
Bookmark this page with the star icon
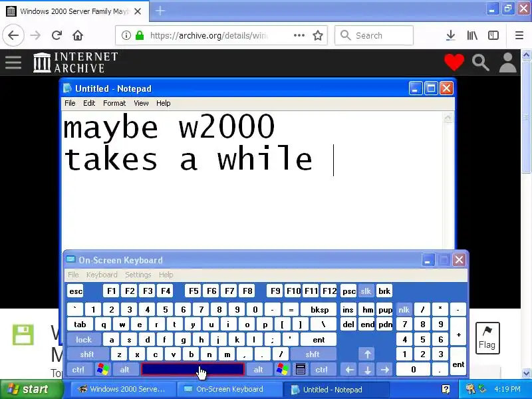tap(318, 35)
